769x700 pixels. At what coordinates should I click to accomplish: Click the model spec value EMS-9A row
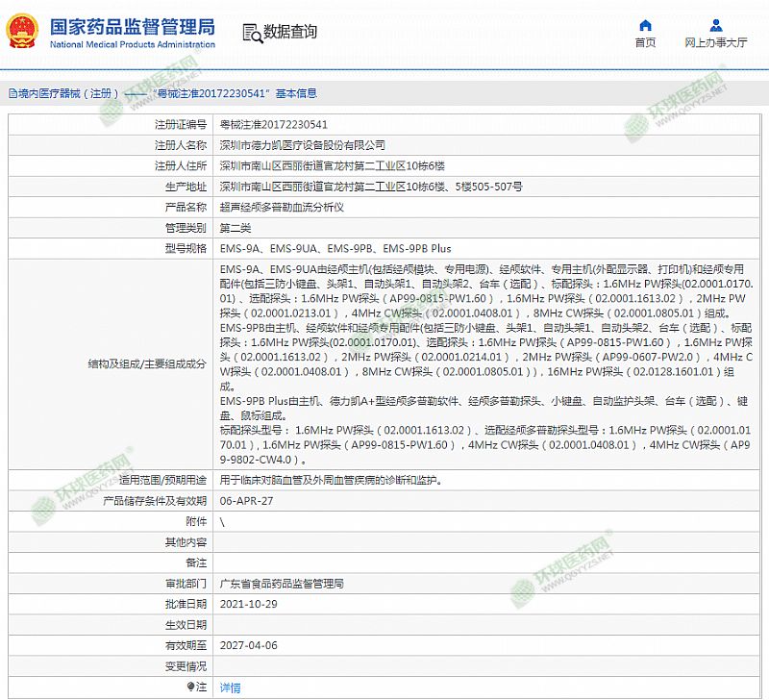click(335, 248)
